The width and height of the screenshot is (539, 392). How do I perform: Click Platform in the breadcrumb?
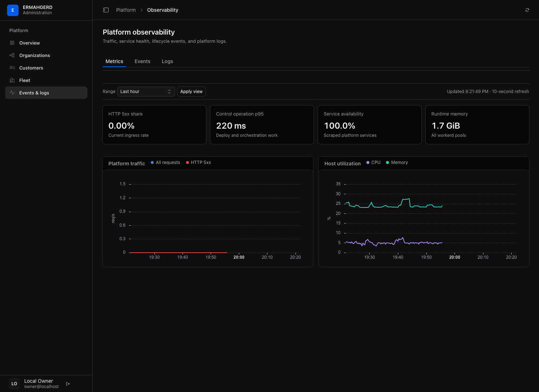coord(126,10)
